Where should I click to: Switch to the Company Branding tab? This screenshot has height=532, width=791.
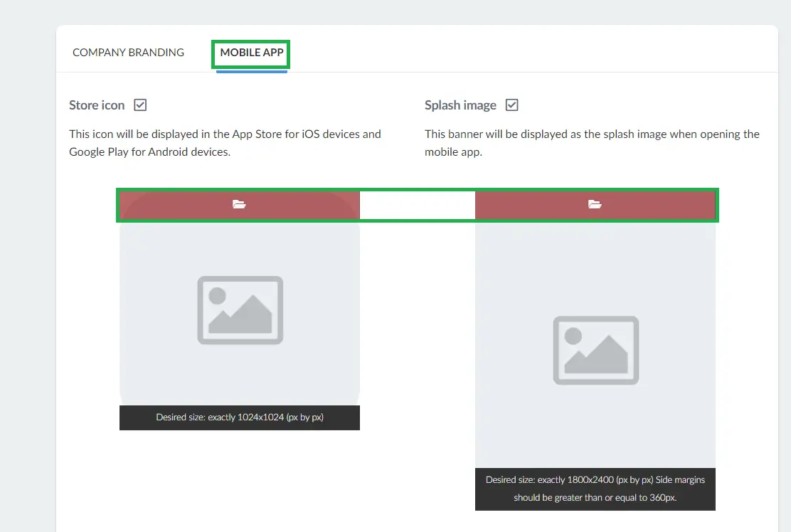(128, 53)
